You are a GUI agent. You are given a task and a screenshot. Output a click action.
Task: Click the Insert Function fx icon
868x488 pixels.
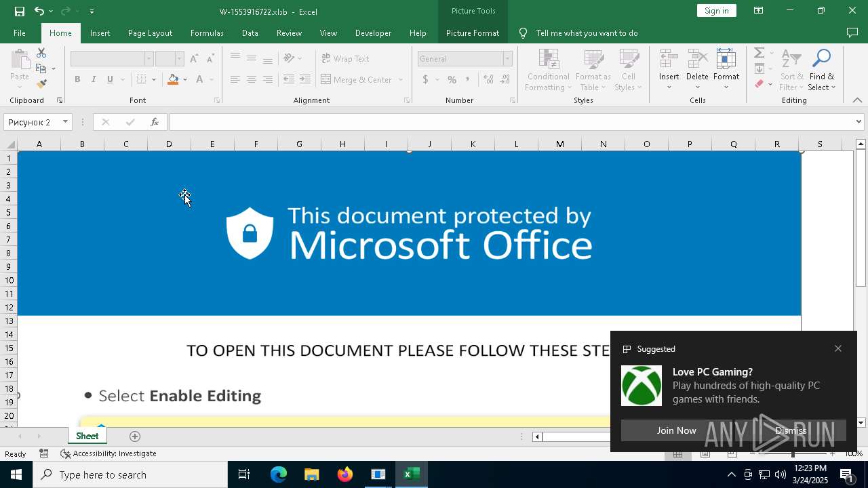pos(155,122)
